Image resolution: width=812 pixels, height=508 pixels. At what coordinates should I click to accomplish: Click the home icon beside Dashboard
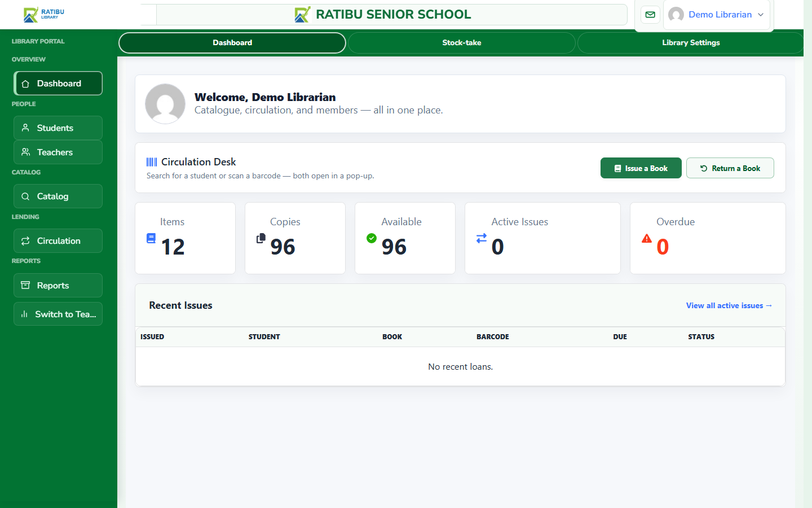pyautogui.click(x=25, y=84)
